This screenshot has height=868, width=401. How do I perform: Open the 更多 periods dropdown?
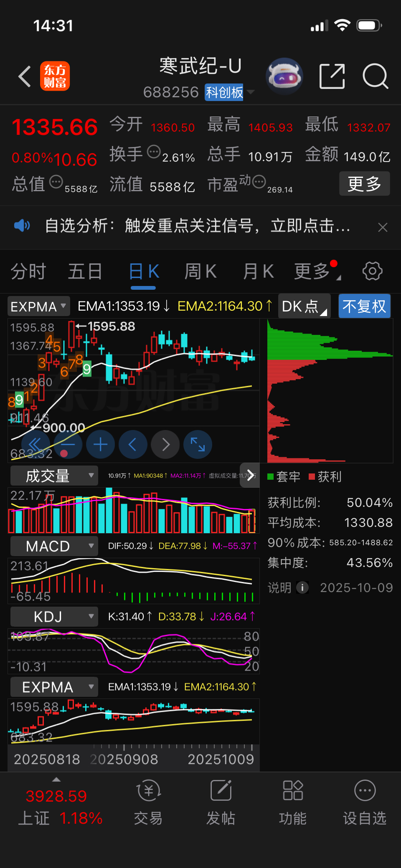(x=317, y=272)
